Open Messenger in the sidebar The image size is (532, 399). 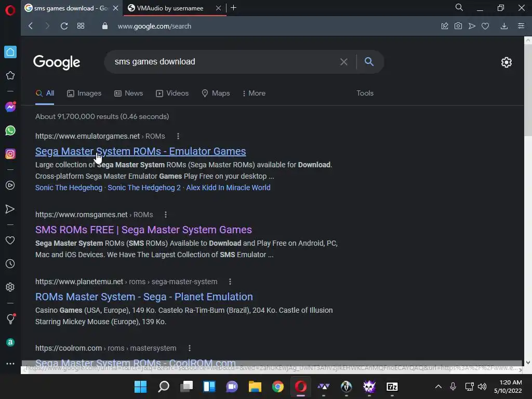tap(10, 107)
